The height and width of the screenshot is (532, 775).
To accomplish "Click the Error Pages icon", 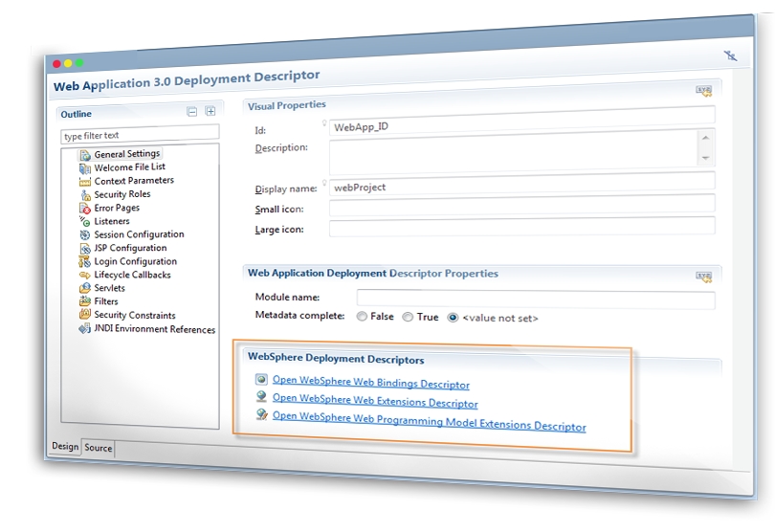I will point(85,209).
